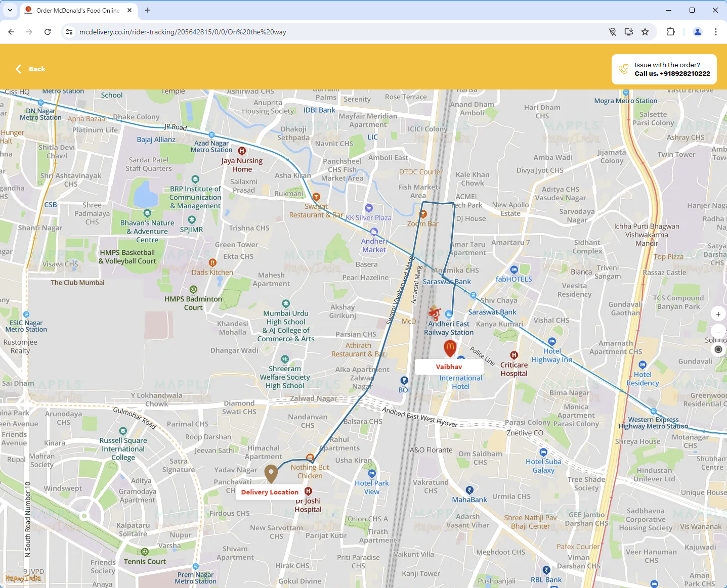The image size is (727, 588).
Task: Click the Dads Kitchen restaurant marker
Action: pyautogui.click(x=212, y=262)
